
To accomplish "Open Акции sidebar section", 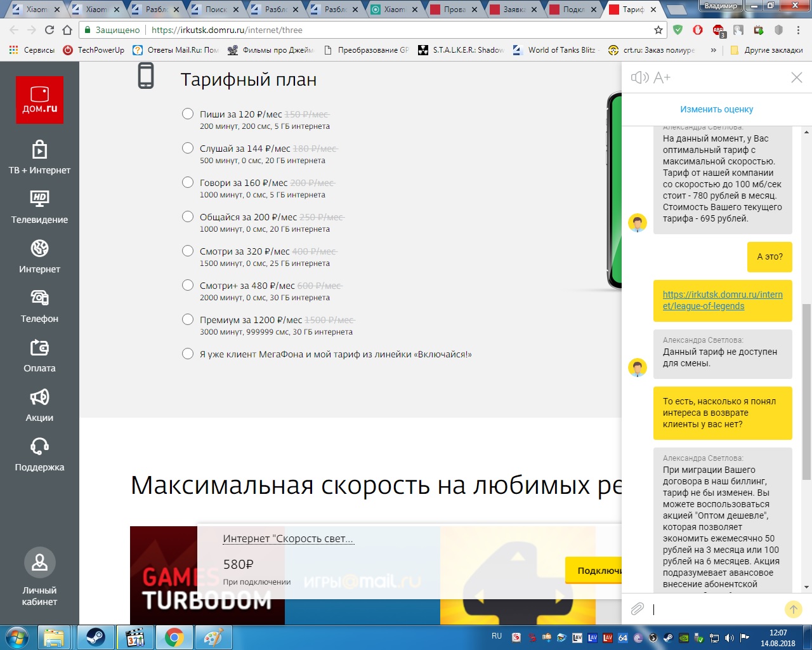I will [x=39, y=404].
